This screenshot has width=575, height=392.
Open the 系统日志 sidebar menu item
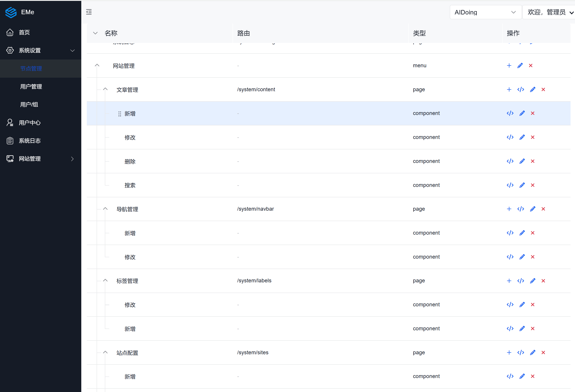30,141
